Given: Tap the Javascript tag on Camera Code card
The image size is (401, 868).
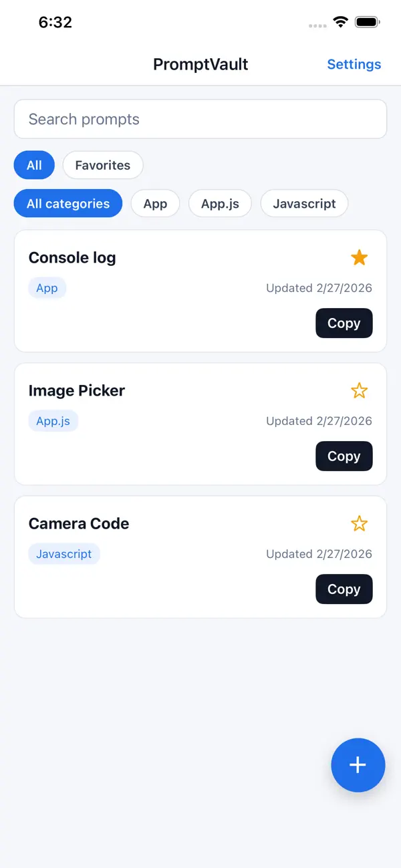Looking at the screenshot, I should pyautogui.click(x=63, y=554).
